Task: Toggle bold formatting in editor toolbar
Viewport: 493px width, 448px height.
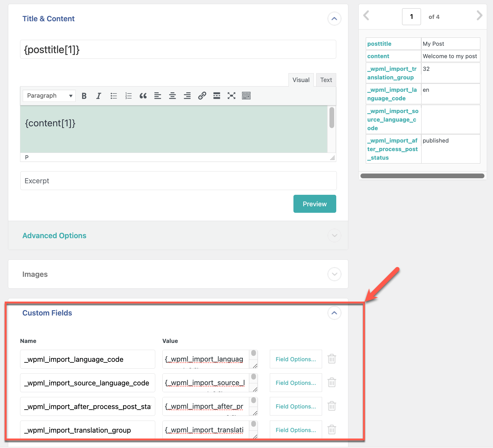Action: 84,96
